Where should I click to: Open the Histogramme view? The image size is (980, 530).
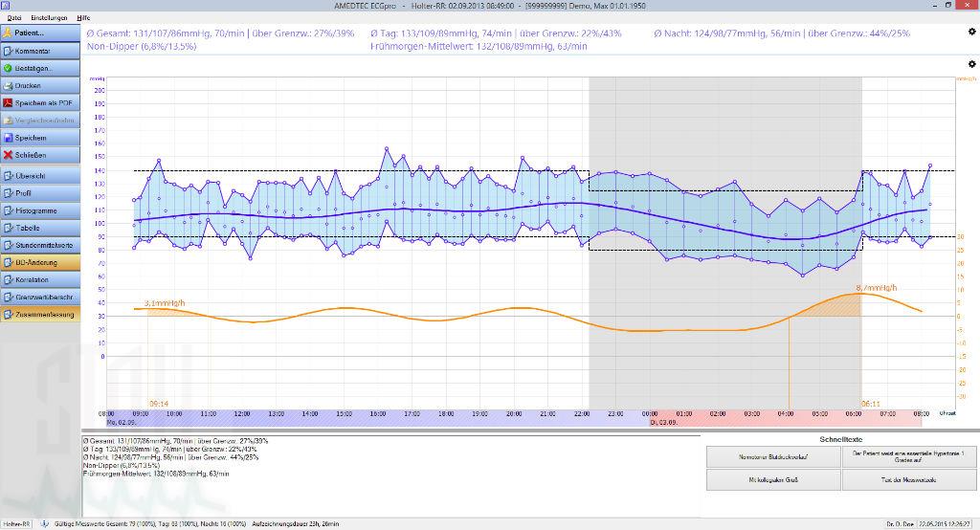tap(38, 210)
